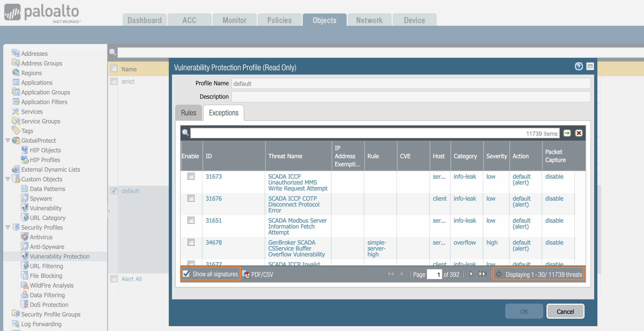The image size is (644, 331).
Task: Open threat ID 31676 link
Action: [x=214, y=198]
